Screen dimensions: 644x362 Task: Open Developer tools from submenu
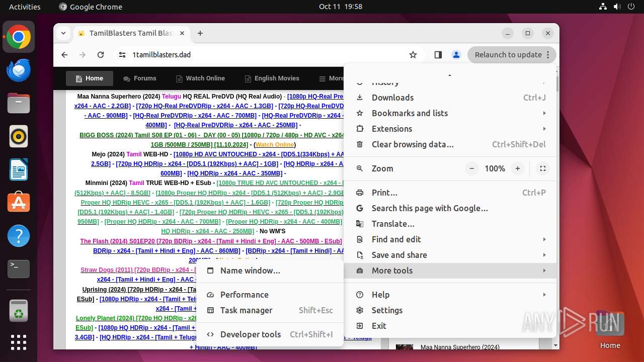pos(270,334)
